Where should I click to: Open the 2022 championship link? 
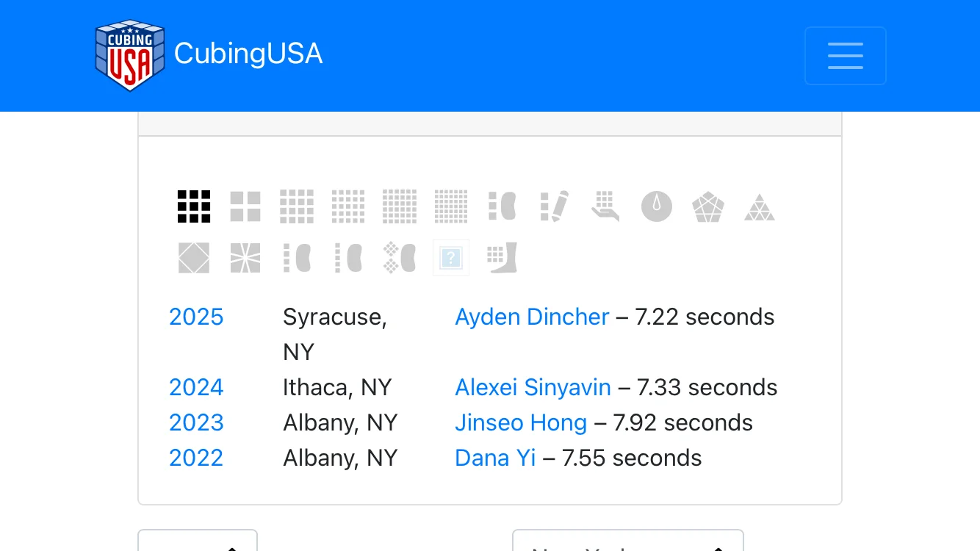(196, 458)
